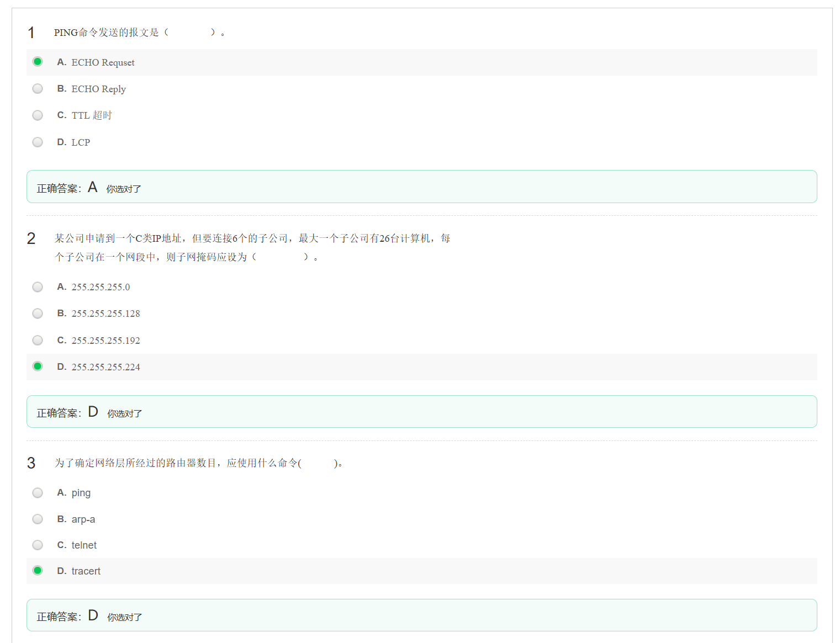Click question 1 正确答案 result banner

coord(421,187)
